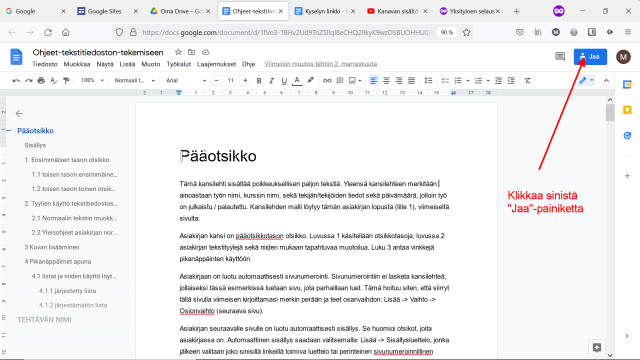
Task: Center align the text
Action: (x=386, y=81)
